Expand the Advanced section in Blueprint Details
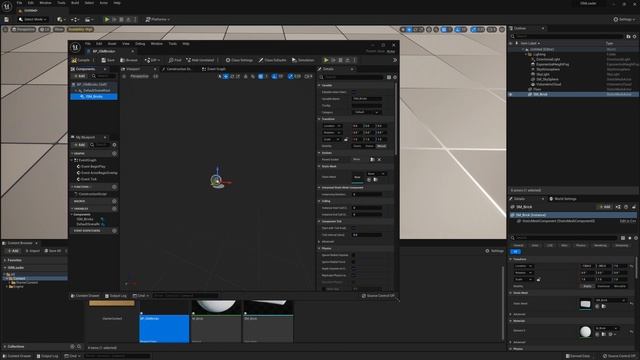Image resolution: width=640 pixels, height=360 pixels. 319,242
